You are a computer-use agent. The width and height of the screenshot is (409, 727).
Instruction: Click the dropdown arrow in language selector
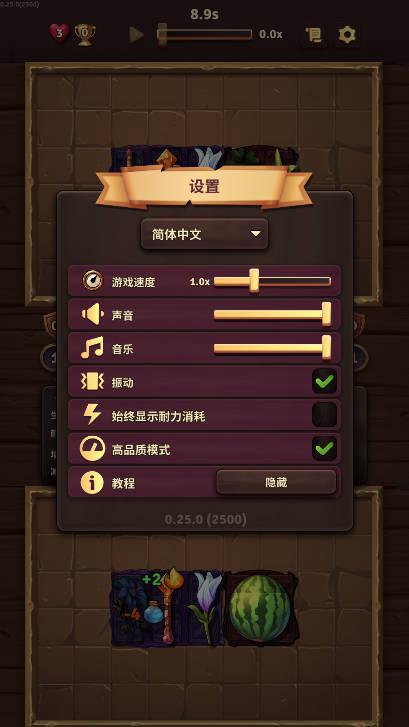256,234
